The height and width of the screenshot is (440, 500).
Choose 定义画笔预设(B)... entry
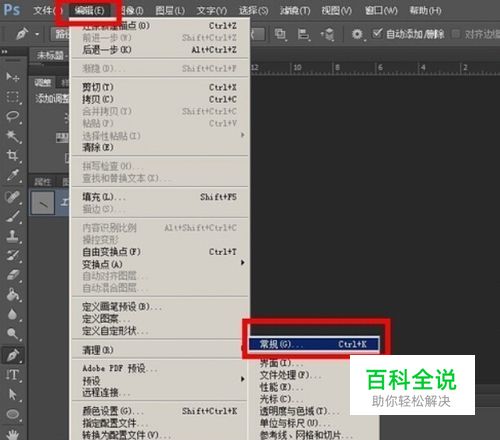160,307
